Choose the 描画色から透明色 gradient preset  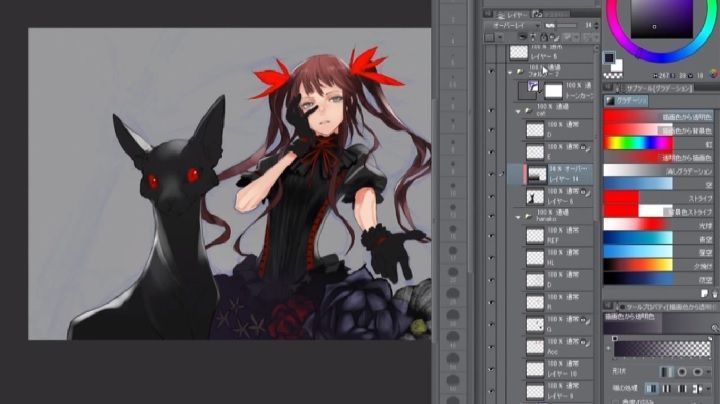point(658,117)
